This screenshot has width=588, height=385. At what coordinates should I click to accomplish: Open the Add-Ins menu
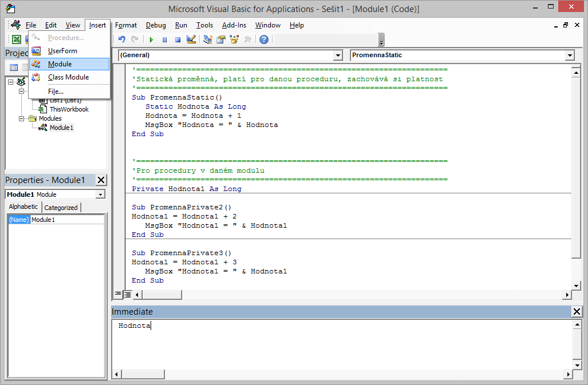pos(234,25)
